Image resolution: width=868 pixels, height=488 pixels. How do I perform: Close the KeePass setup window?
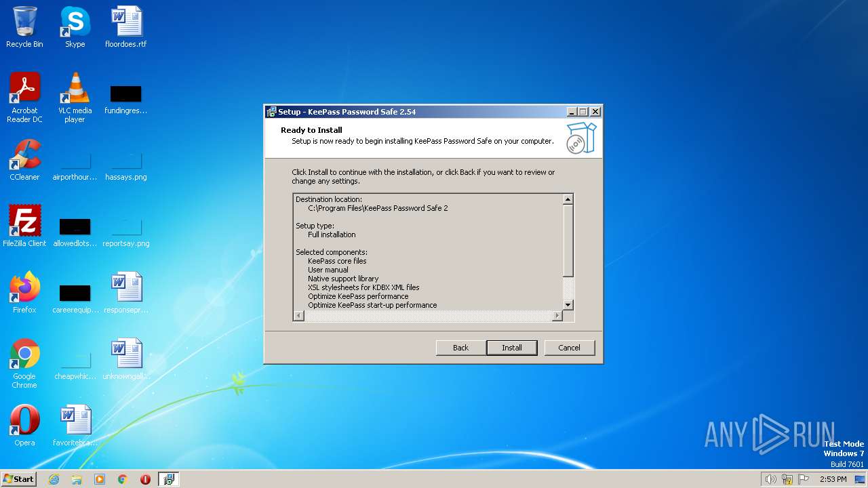pyautogui.click(x=595, y=112)
